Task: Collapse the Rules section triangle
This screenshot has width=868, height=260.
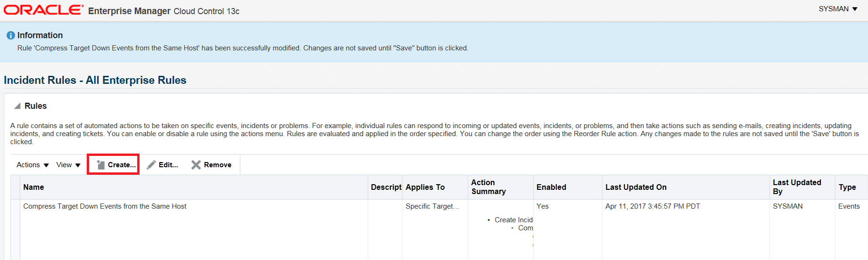Action: click(17, 106)
